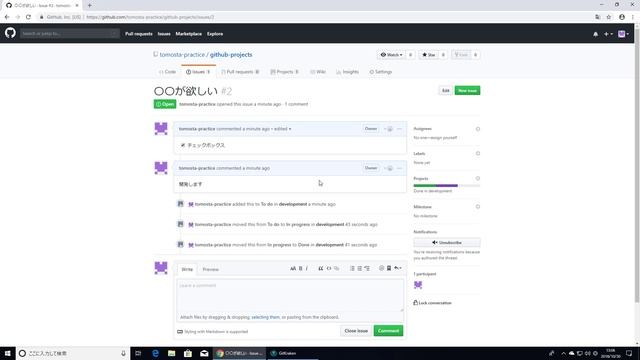
Task: Mention a user with the @ icon
Action: click(381, 268)
